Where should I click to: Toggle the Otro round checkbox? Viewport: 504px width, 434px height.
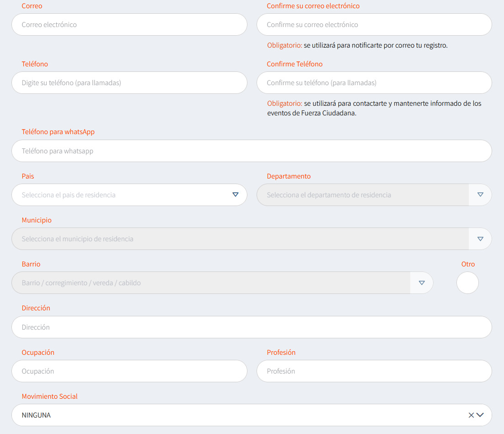467,283
